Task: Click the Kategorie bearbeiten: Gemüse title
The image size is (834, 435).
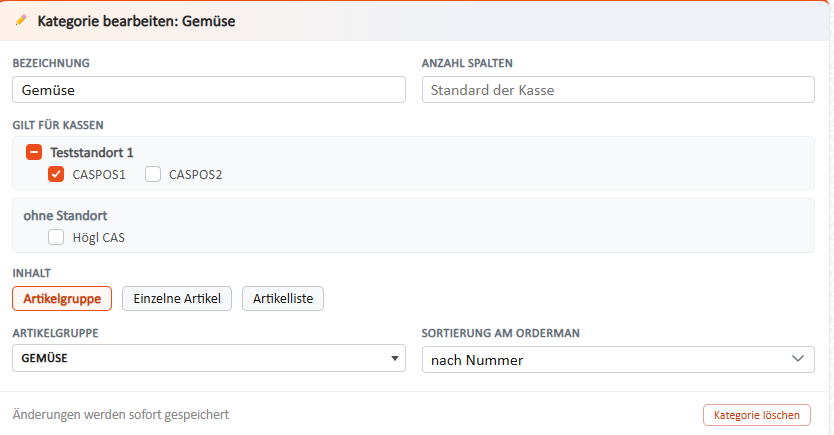Action: (x=136, y=21)
